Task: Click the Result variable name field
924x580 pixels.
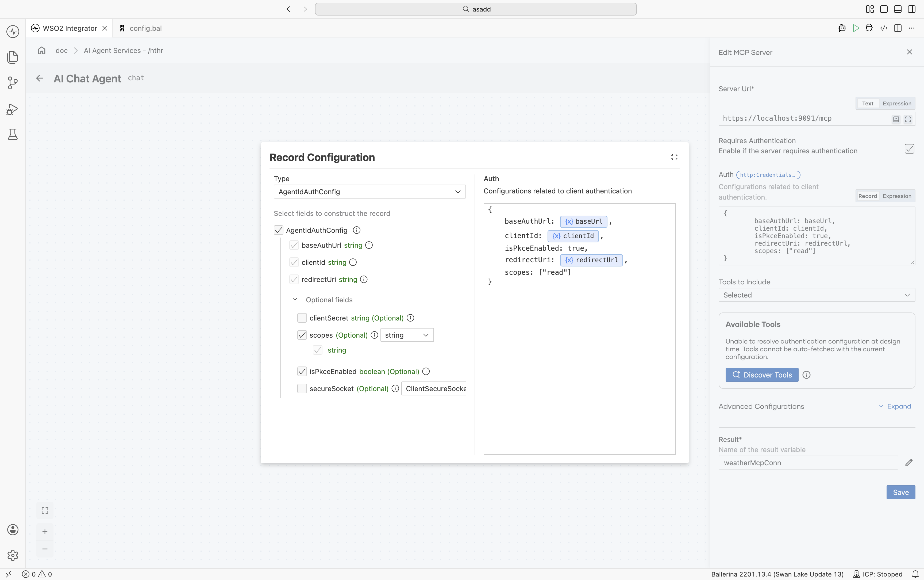Action: 808,463
